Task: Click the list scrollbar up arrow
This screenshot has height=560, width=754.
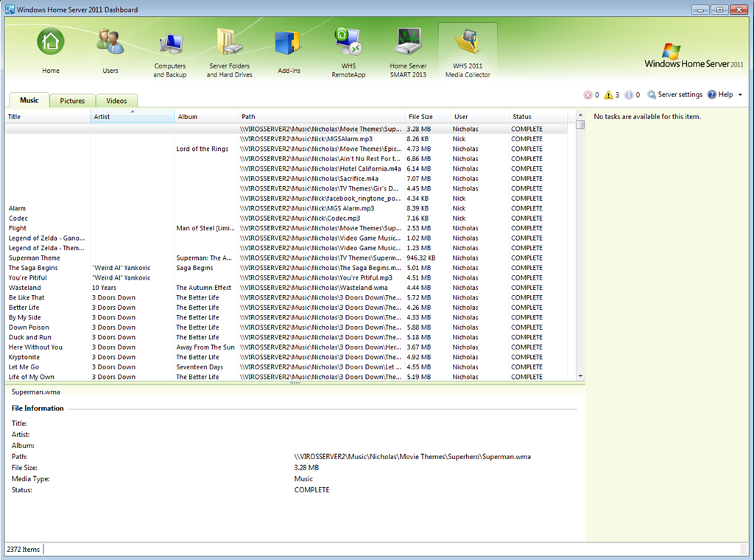Action: point(580,116)
